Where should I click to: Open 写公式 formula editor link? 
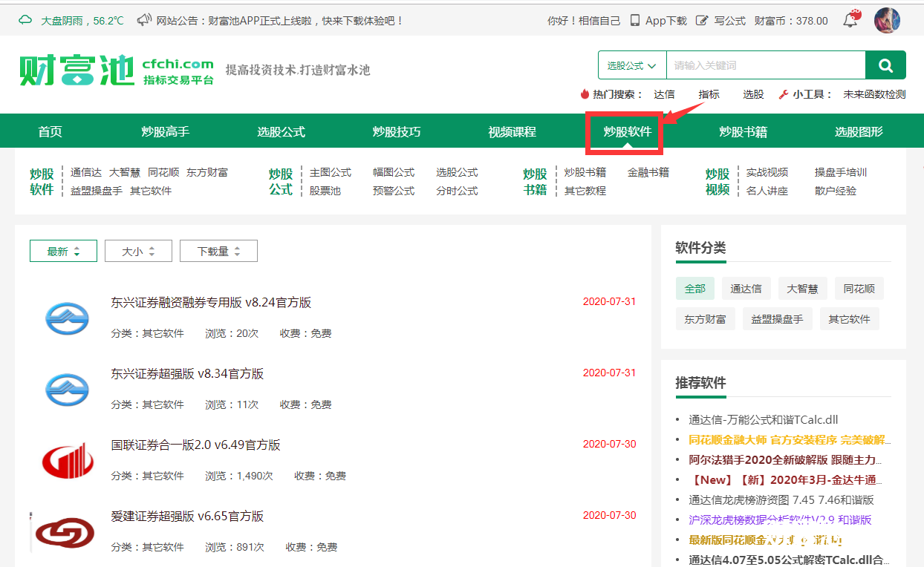point(720,21)
